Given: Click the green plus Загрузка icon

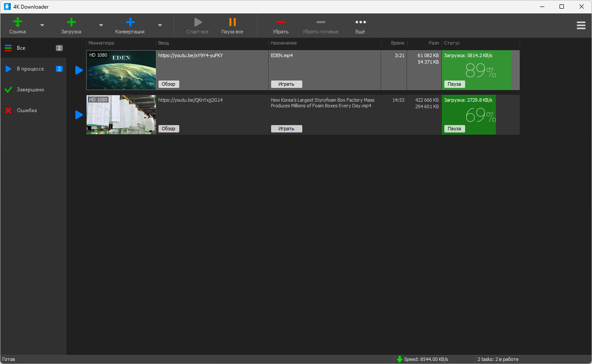Looking at the screenshot, I should click(71, 23).
